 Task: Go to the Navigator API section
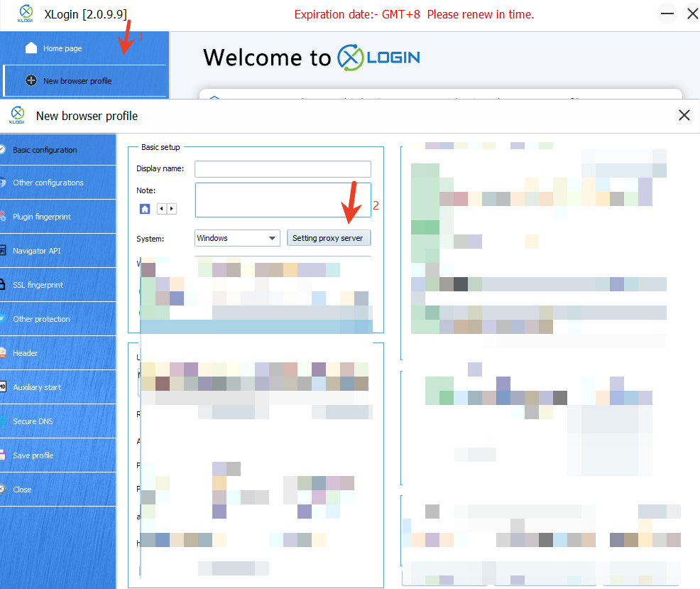pyautogui.click(x=58, y=251)
